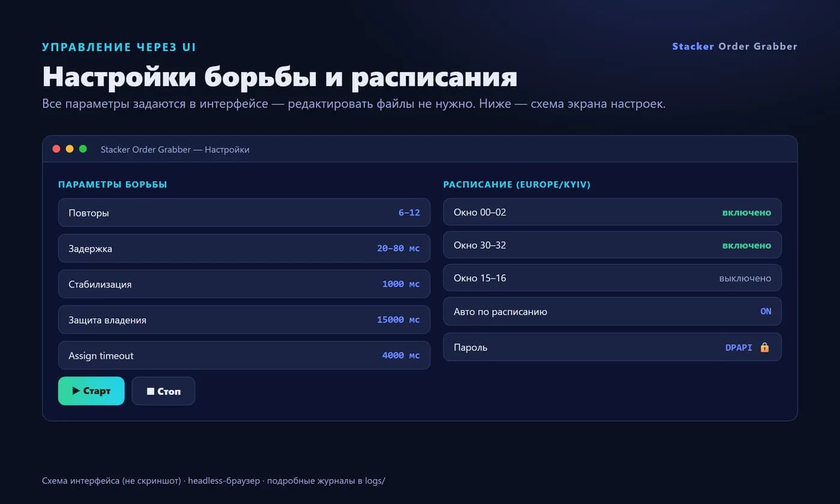The width and height of the screenshot is (840, 504).
Task: Click the УПРАВЛЕНИЕ ЧЕРЕЗ UI caption
Action: [x=119, y=47]
